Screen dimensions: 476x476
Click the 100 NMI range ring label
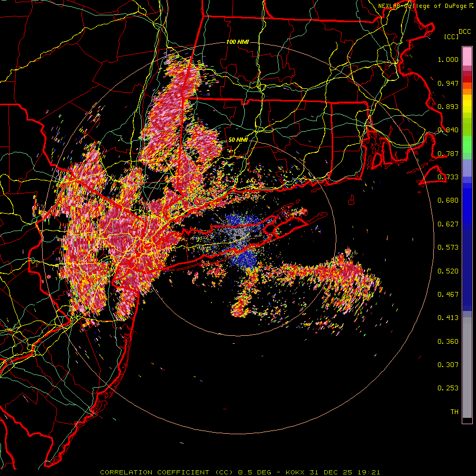click(x=237, y=42)
